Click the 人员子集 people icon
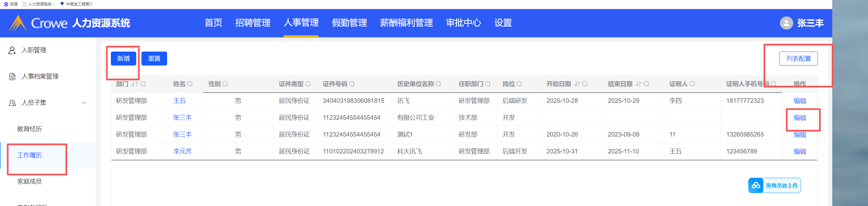868x206 pixels. tap(12, 103)
